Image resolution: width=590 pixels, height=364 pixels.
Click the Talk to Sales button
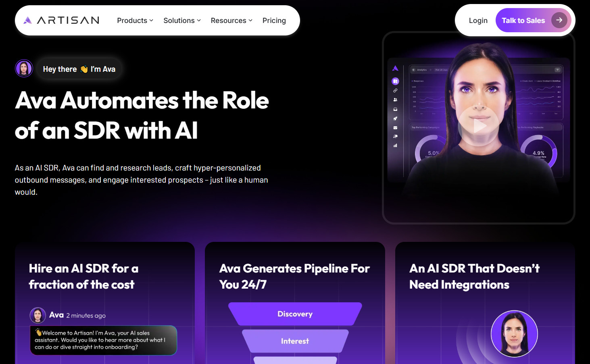point(533,20)
